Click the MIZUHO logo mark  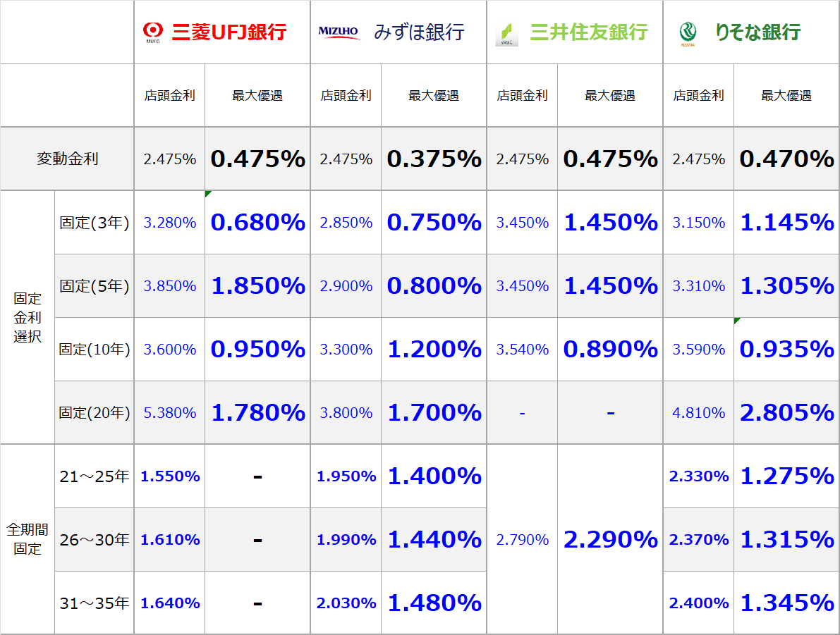[338, 31]
